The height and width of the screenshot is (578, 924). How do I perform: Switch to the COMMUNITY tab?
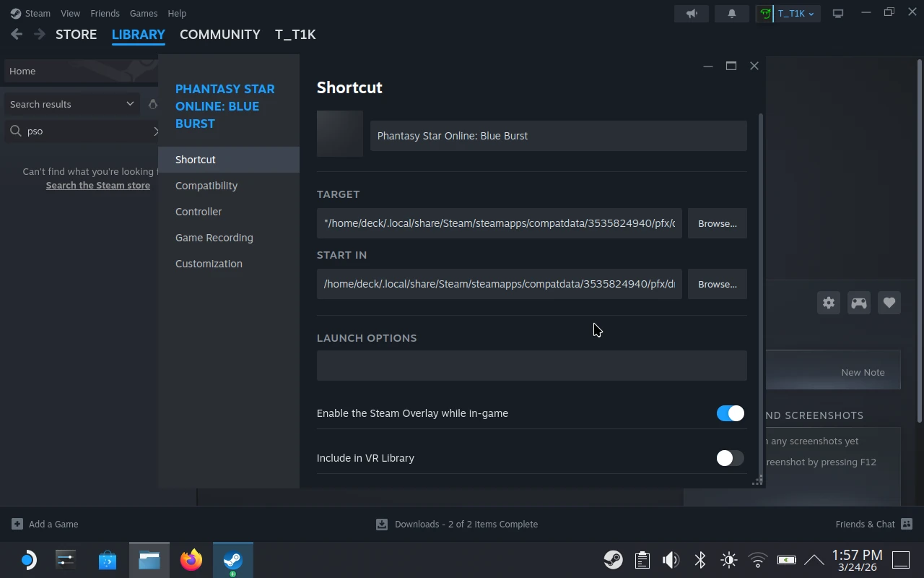219,34
